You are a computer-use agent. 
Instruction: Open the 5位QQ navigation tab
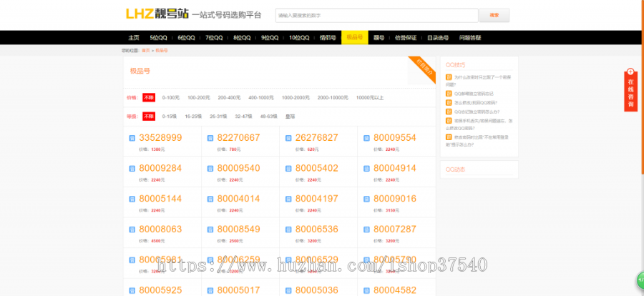coord(158,37)
